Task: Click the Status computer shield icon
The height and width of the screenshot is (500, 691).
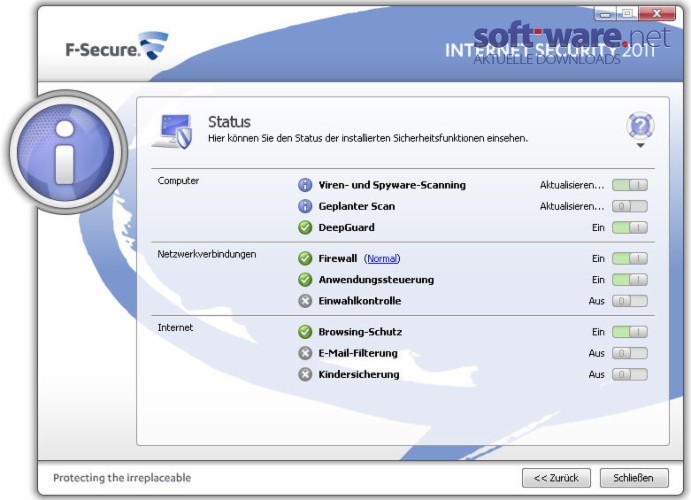Action: [173, 131]
